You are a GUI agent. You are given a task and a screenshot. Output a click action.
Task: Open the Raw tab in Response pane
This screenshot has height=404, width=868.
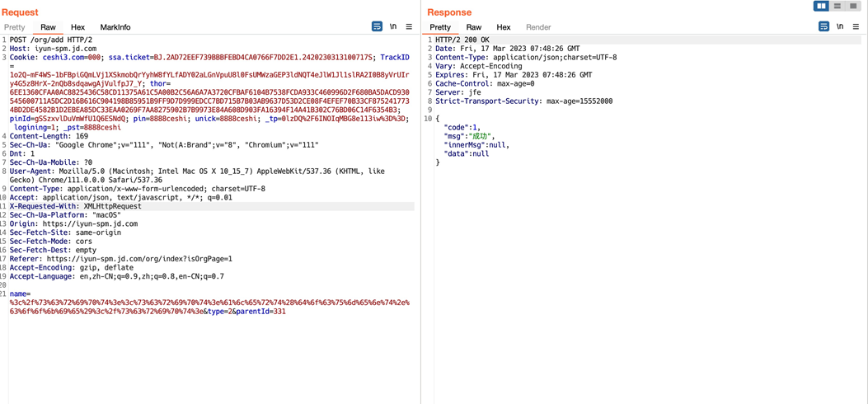coord(474,27)
